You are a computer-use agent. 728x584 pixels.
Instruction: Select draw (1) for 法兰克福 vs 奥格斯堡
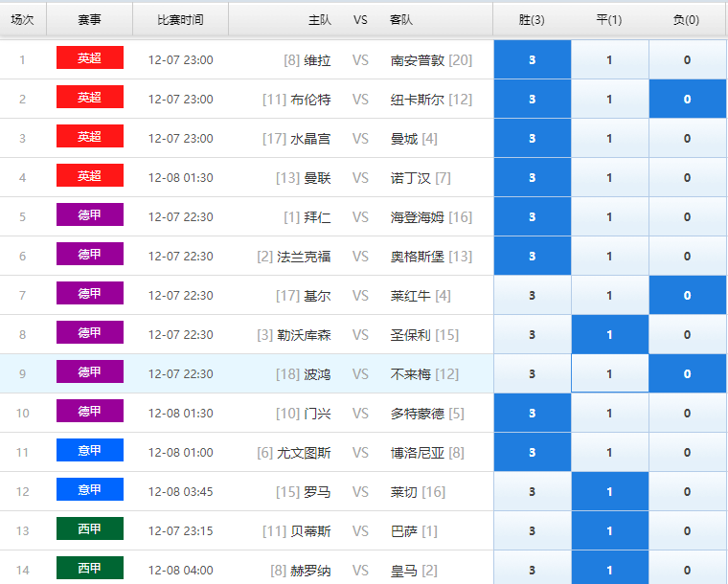tap(609, 256)
